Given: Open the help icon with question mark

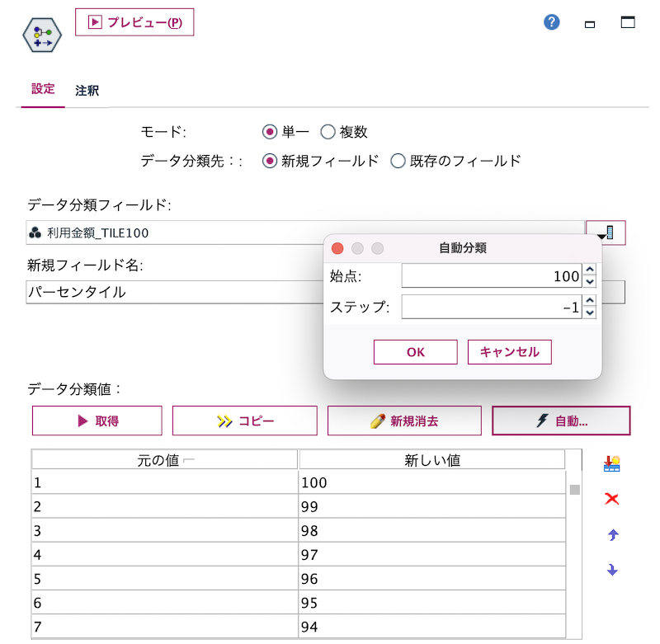Looking at the screenshot, I should coord(551,22).
